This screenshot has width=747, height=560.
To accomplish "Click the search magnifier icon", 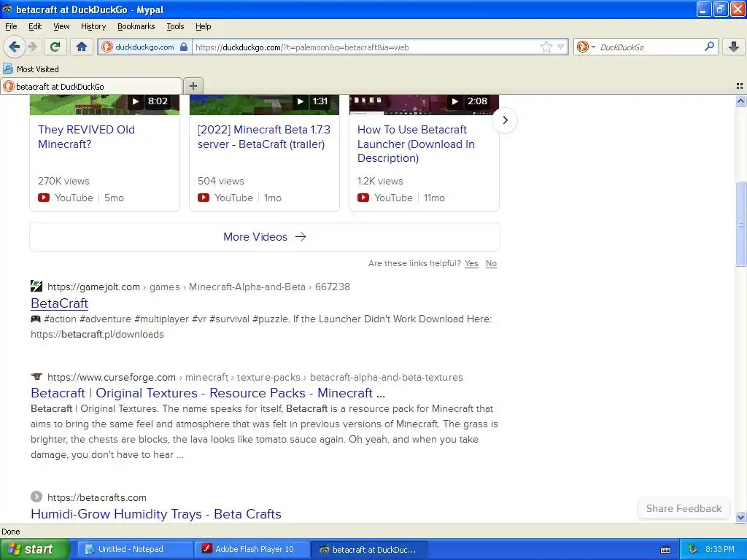I will (709, 46).
